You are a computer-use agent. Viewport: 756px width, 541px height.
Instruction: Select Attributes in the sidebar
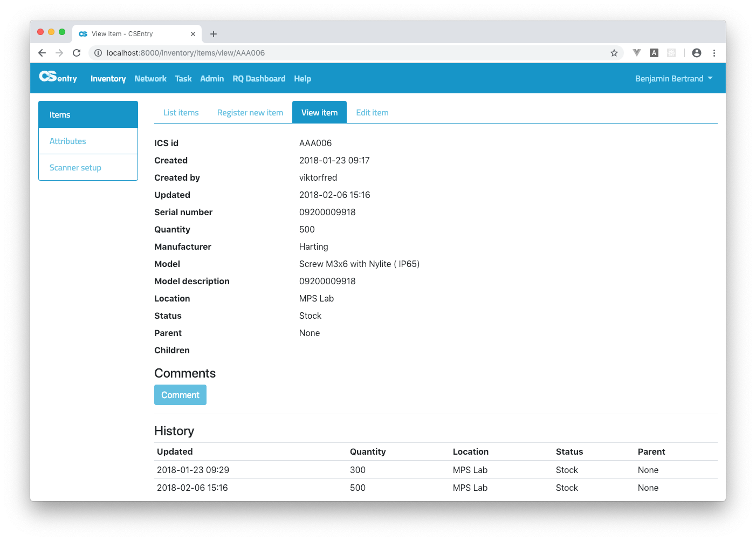[x=68, y=141]
